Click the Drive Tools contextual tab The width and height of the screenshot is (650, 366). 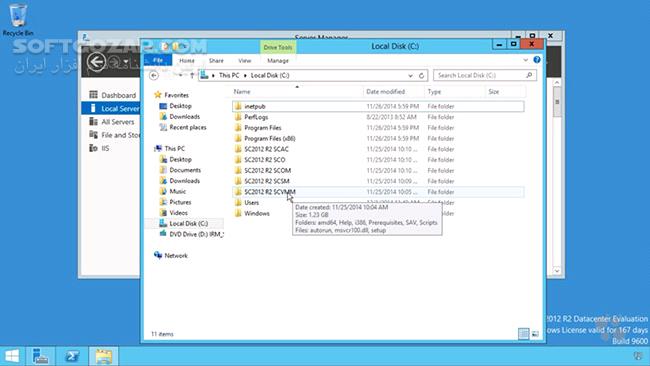[278, 47]
